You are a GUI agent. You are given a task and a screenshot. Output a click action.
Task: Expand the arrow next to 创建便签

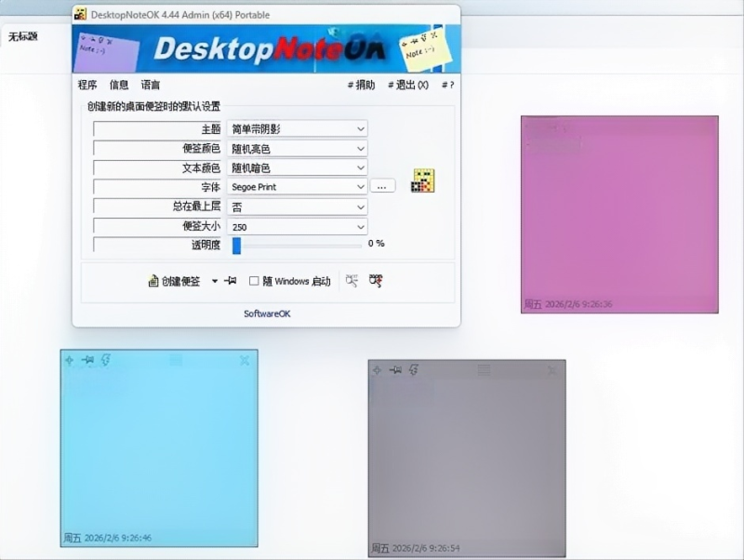(x=215, y=282)
